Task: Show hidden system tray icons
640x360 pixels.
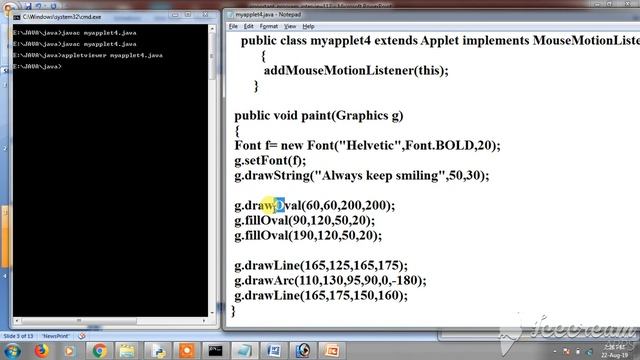Action: (x=555, y=351)
